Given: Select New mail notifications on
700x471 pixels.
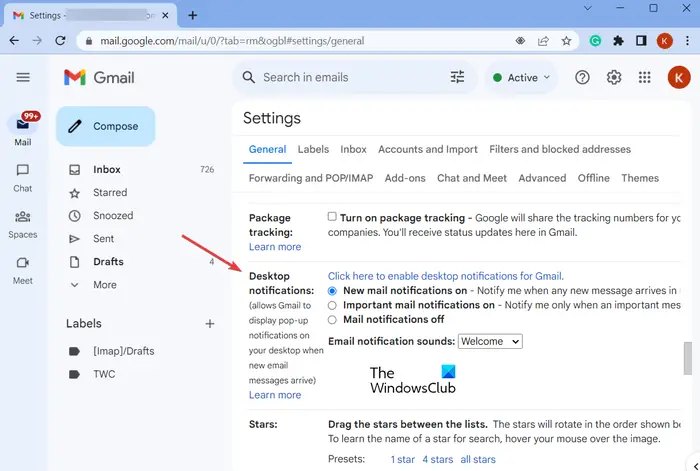Looking at the screenshot, I should [x=332, y=291].
